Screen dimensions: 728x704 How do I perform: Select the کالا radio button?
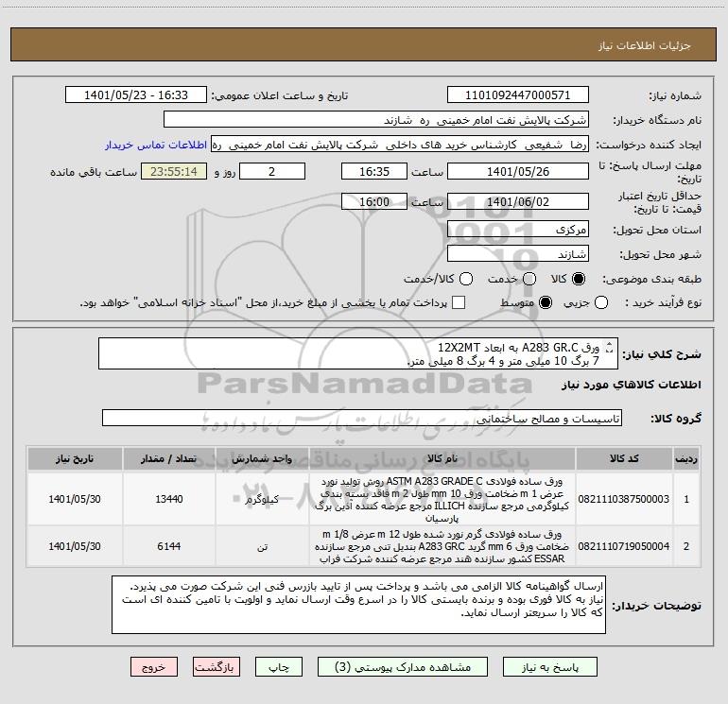click(579, 279)
